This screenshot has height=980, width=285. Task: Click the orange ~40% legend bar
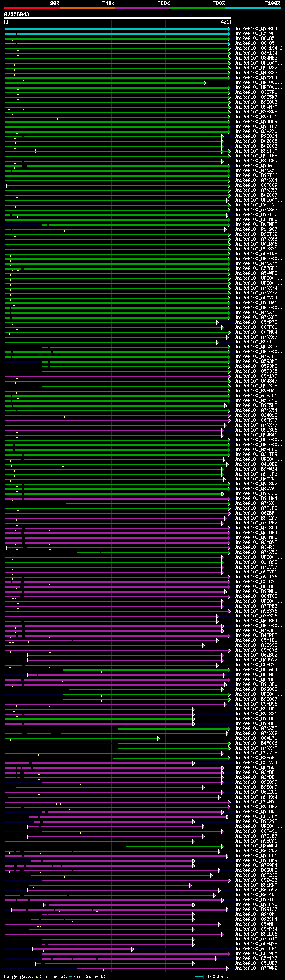point(87,8)
